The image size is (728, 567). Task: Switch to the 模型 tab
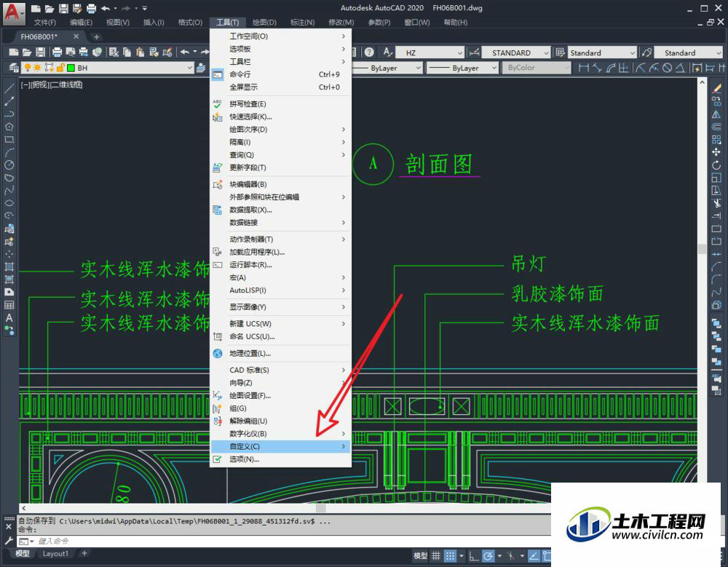(23, 553)
